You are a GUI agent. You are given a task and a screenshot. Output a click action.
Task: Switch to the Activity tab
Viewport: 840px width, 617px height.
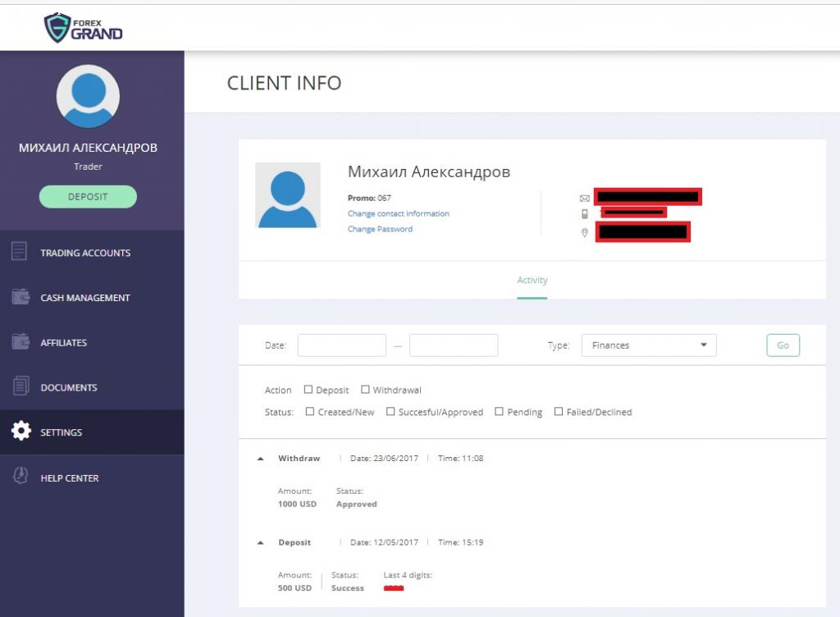coord(532,280)
